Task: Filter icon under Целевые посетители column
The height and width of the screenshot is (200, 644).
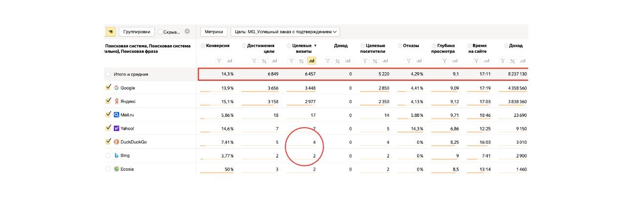Action: [x=365, y=61]
